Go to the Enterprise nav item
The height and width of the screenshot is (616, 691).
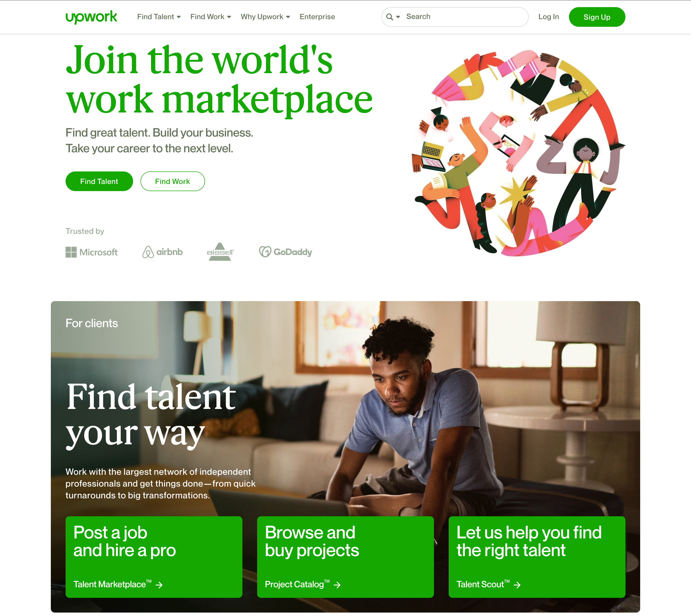[x=317, y=17]
